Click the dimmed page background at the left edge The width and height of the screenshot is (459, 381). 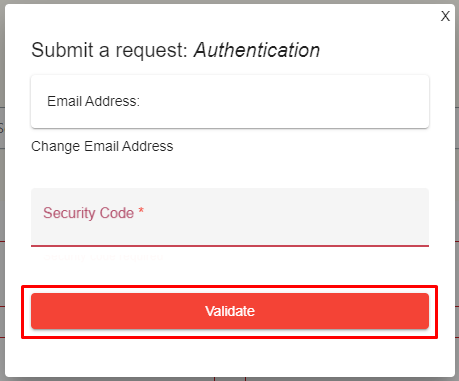click(x=2, y=200)
